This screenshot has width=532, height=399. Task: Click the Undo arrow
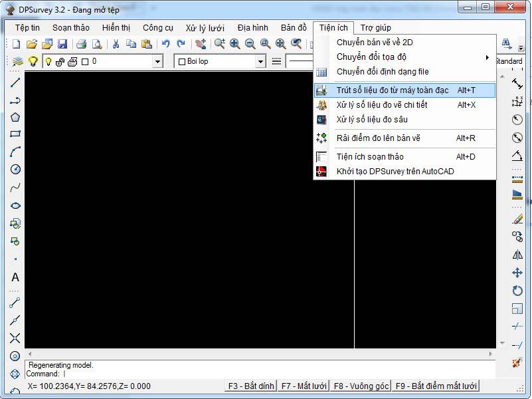165,44
